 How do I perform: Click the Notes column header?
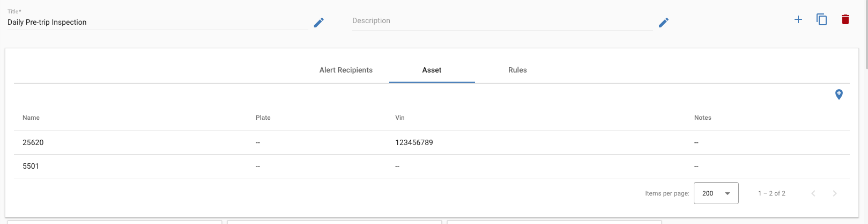coord(702,118)
